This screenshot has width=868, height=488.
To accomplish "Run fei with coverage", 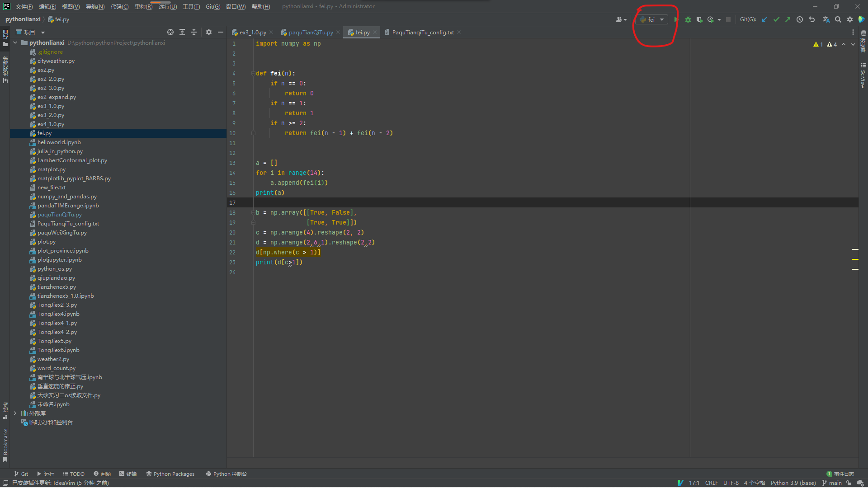I will [x=699, y=19].
